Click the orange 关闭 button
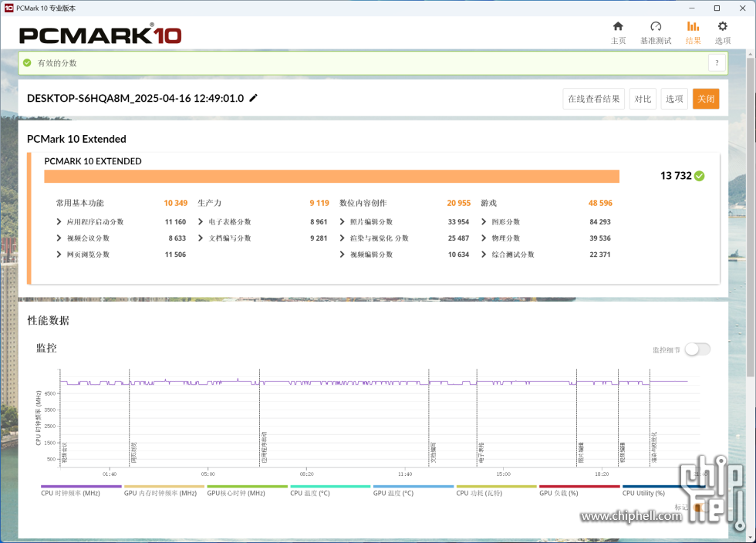Image resolution: width=756 pixels, height=543 pixels. click(x=706, y=99)
